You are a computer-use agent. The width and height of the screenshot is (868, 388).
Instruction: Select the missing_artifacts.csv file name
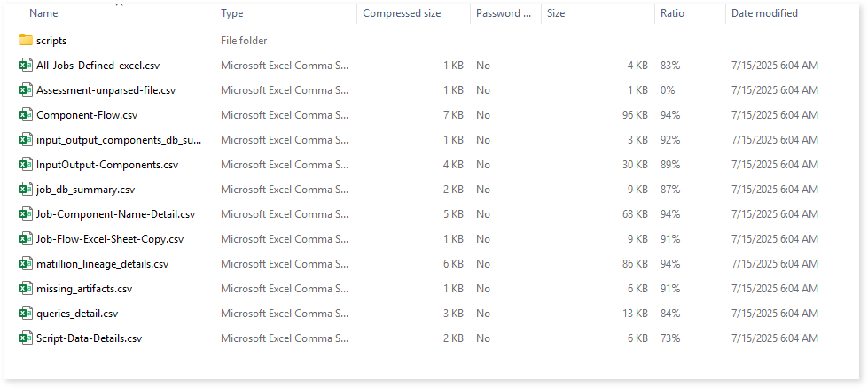[84, 289]
